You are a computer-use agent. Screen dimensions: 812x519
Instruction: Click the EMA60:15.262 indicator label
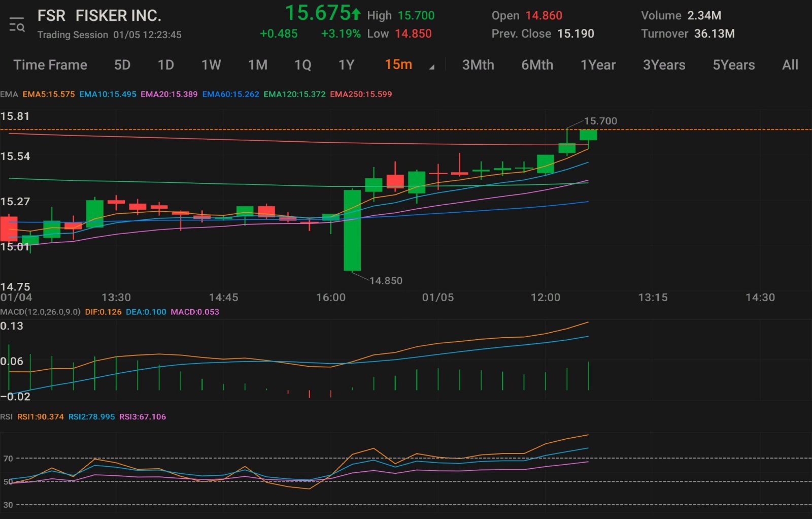230,94
